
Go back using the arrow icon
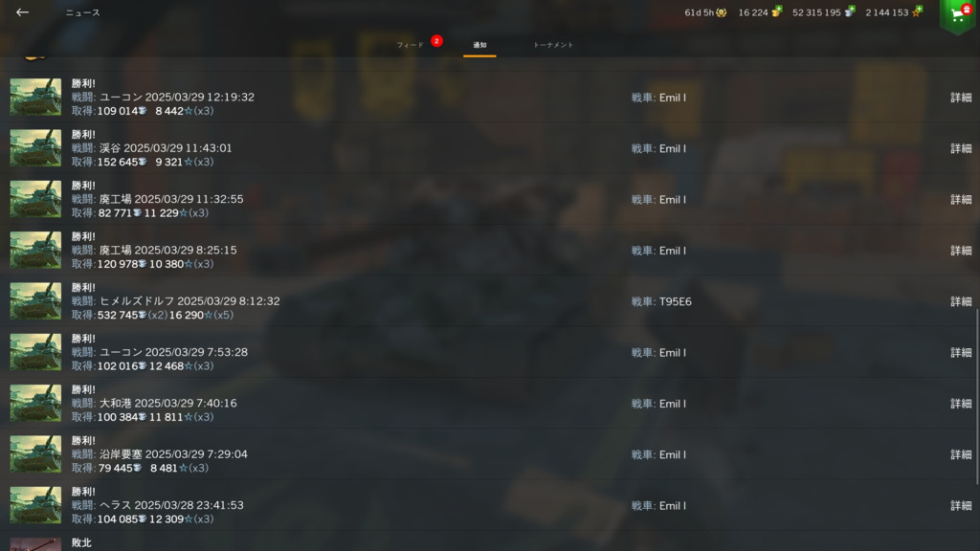click(23, 11)
